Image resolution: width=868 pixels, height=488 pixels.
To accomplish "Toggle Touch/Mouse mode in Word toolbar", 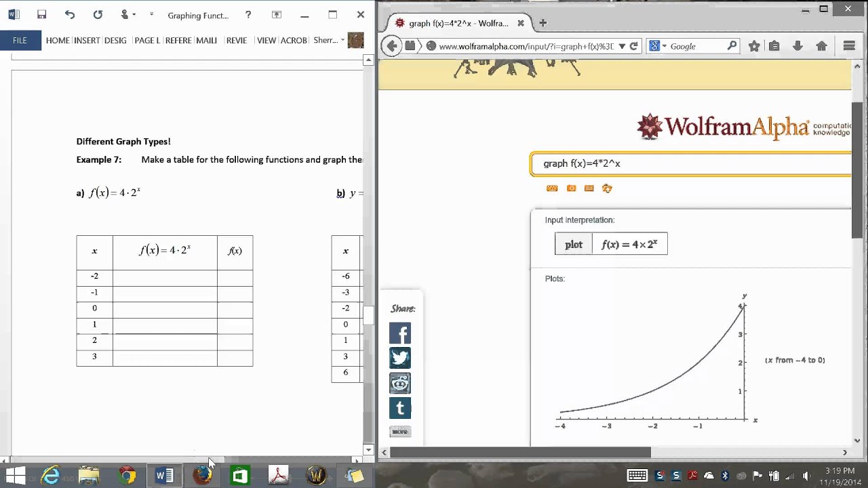I will point(126,15).
